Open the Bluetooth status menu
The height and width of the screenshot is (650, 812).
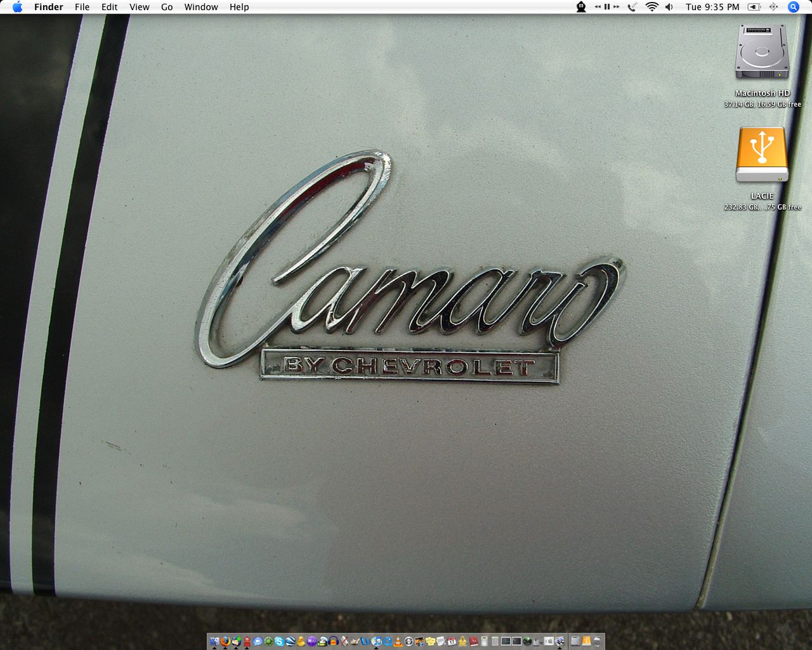click(773, 7)
